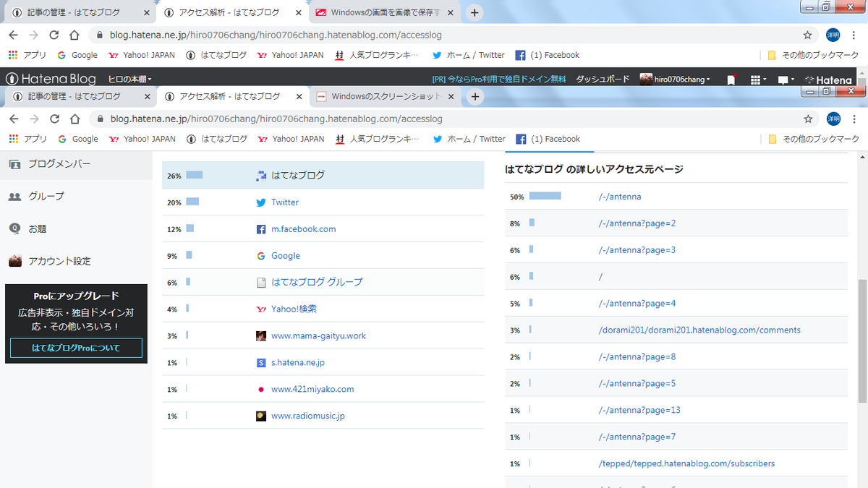Image resolution: width=868 pixels, height=488 pixels.
Task: Close the 記事の管理 tab in the front window
Action: tap(148, 96)
